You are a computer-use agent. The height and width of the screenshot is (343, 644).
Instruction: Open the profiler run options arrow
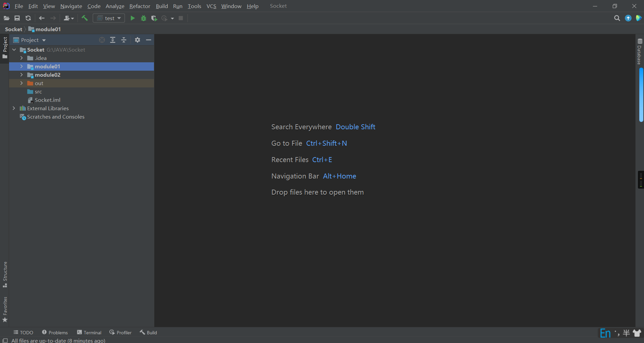172,18
